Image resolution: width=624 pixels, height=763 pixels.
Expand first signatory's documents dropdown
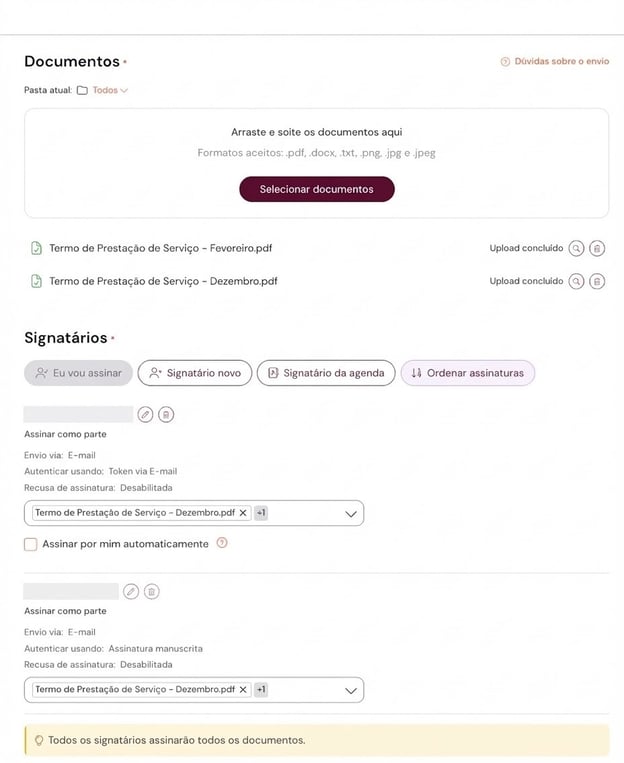pos(351,513)
